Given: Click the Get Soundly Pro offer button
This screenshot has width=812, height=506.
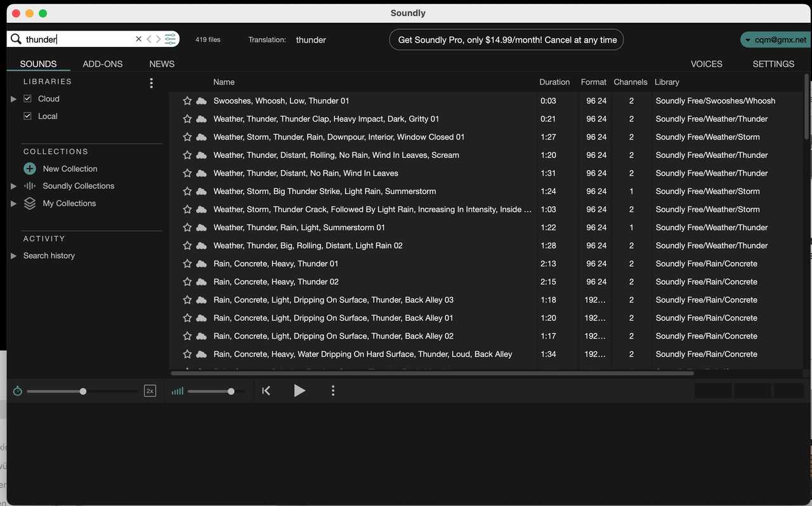Looking at the screenshot, I should pos(506,39).
